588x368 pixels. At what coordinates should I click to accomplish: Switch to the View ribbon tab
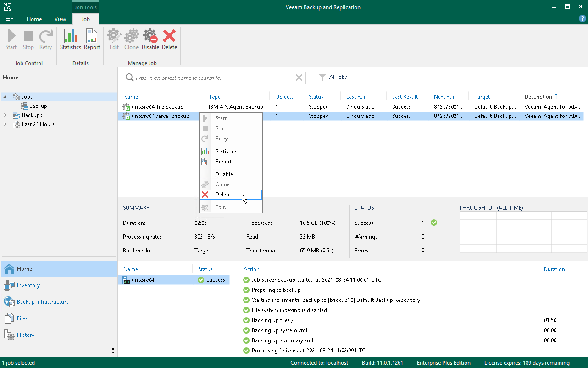pyautogui.click(x=60, y=19)
